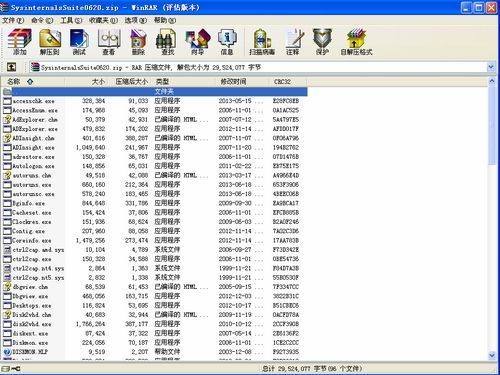
Task: Click the autoruns.chm file icon
Action: coord(7,175)
